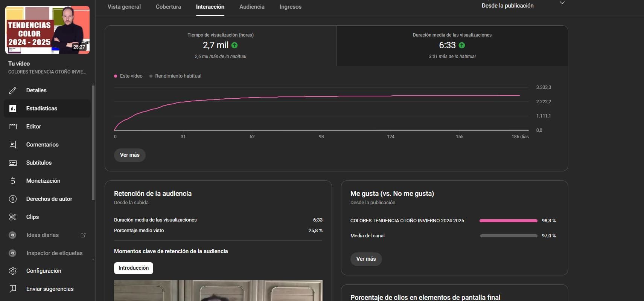This screenshot has width=644, height=301.
Task: Select the Duración media de las visualizaciones card
Action: point(452,46)
